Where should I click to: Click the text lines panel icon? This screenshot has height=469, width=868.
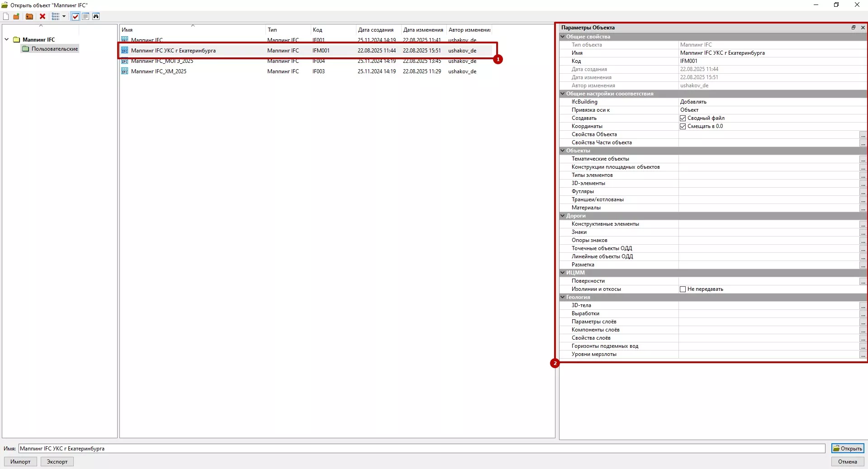85,16
